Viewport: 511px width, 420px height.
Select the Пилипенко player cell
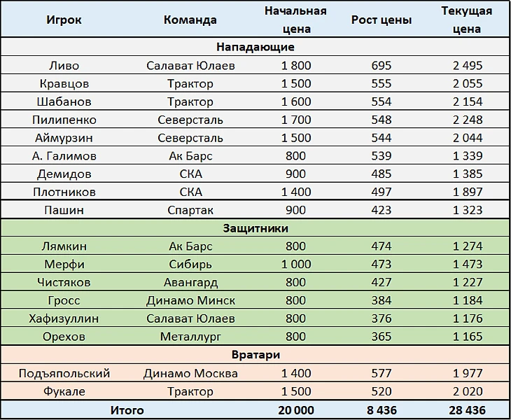(64, 120)
